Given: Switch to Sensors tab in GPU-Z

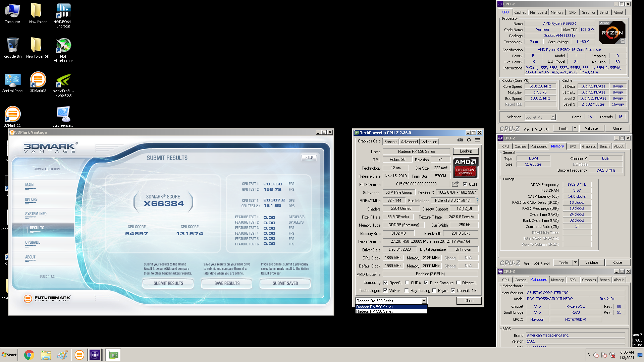Looking at the screenshot, I should pos(390,142).
